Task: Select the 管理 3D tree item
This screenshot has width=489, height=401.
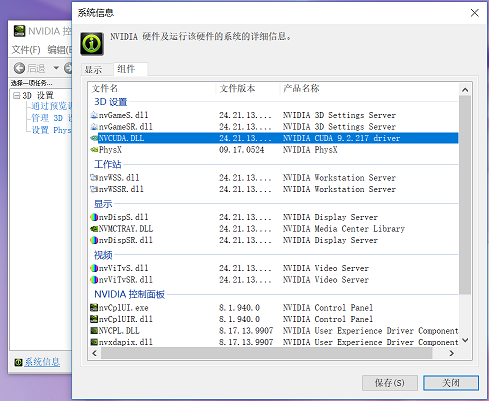Action: pos(51,118)
